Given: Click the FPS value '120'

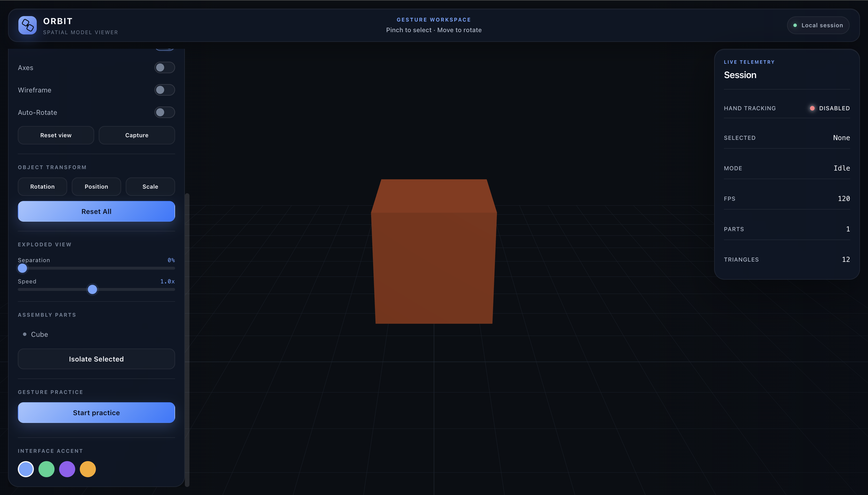Looking at the screenshot, I should [844, 199].
